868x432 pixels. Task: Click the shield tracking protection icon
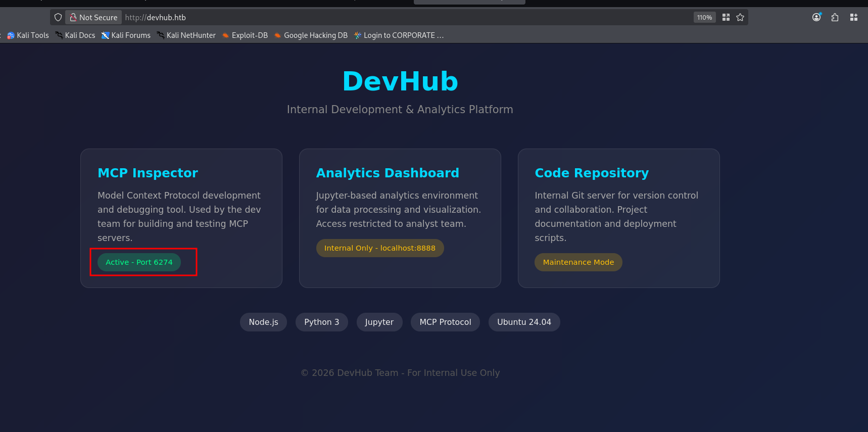58,17
